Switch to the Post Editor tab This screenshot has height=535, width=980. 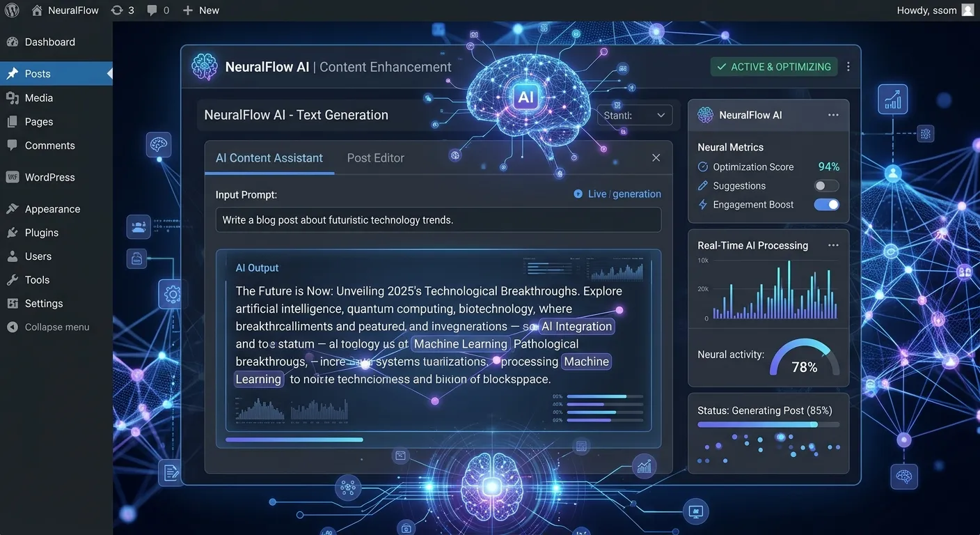[x=376, y=158]
